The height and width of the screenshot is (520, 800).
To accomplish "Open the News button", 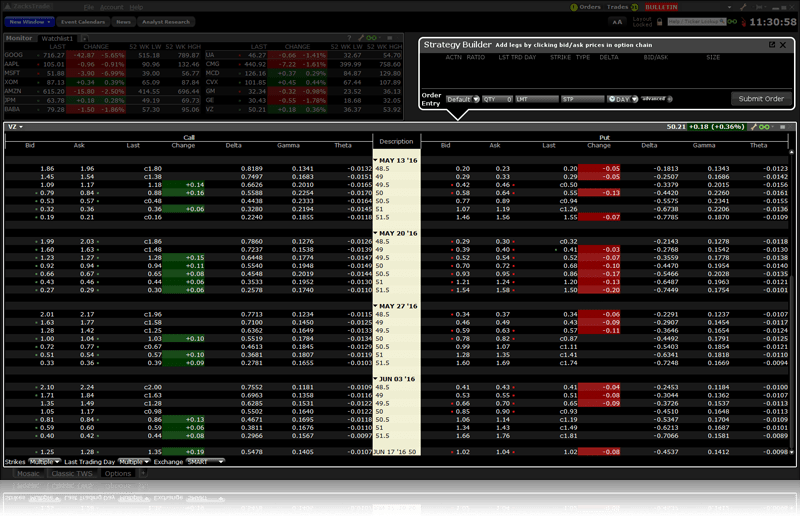I will point(123,22).
